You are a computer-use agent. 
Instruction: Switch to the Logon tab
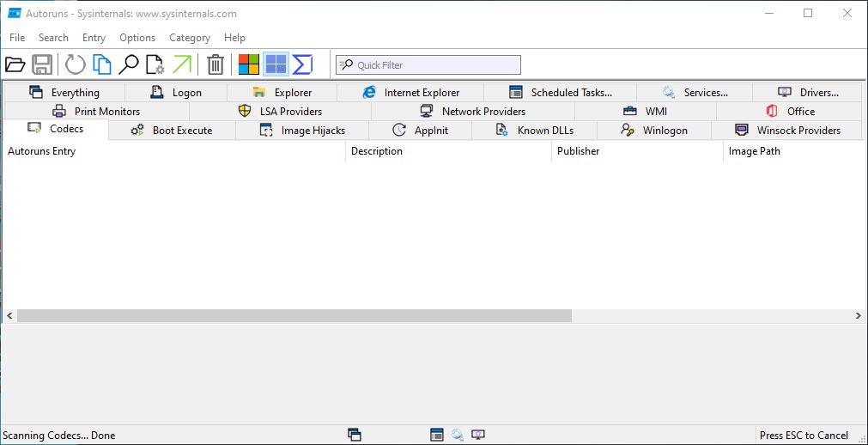[x=176, y=93]
